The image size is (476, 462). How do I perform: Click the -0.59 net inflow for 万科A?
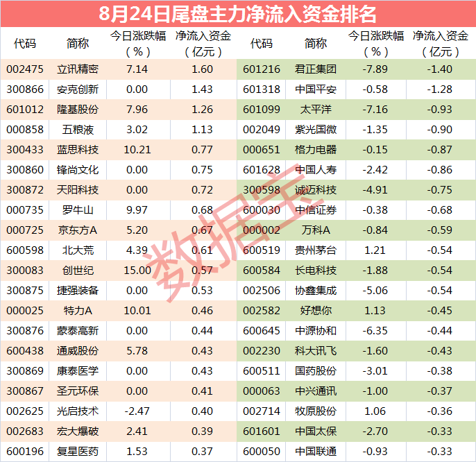tap(440, 230)
